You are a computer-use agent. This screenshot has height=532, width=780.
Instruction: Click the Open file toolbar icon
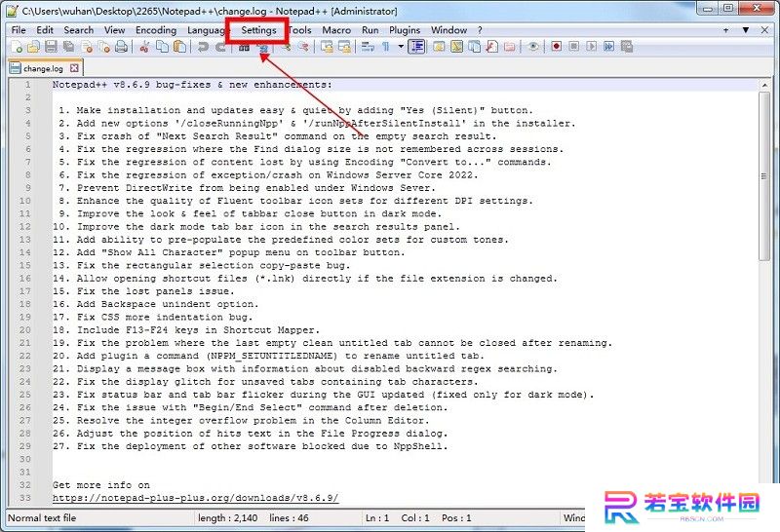33,47
